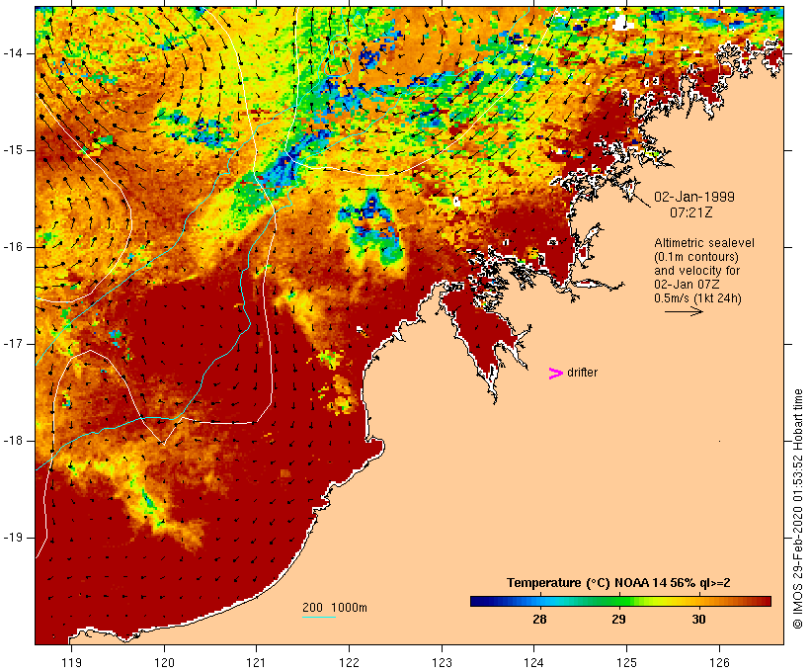Click longitude axis label '125'
Viewport: 810px width, 672px height.
point(626,662)
